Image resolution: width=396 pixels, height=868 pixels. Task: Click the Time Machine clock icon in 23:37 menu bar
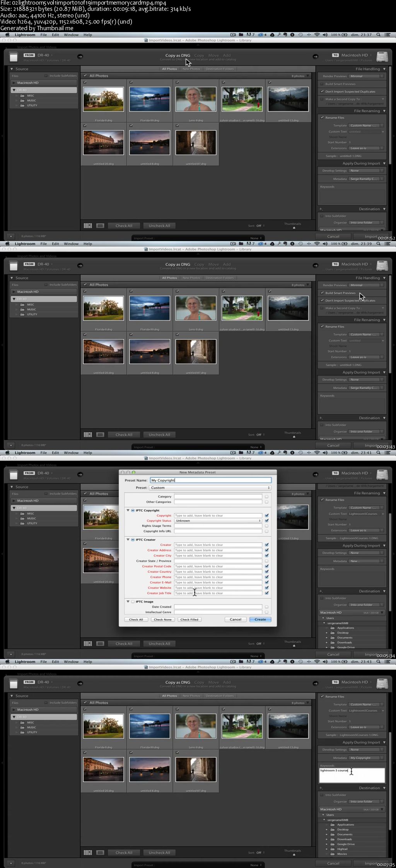click(300, 35)
